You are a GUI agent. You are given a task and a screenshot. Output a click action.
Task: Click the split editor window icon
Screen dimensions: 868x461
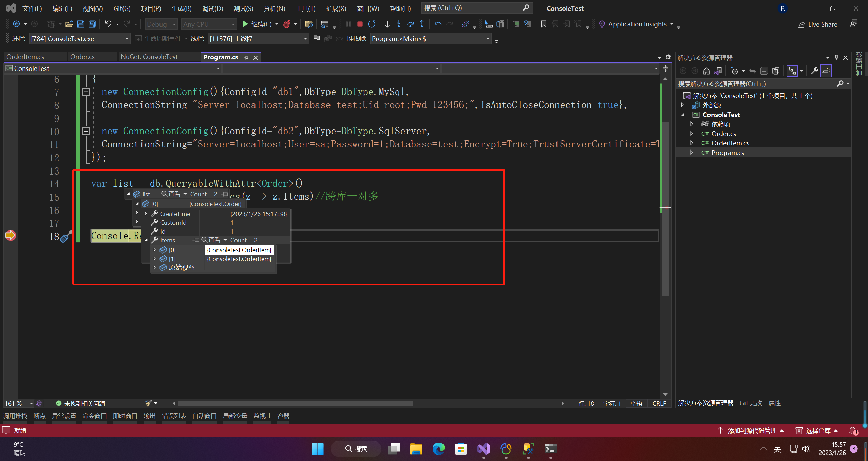point(666,68)
